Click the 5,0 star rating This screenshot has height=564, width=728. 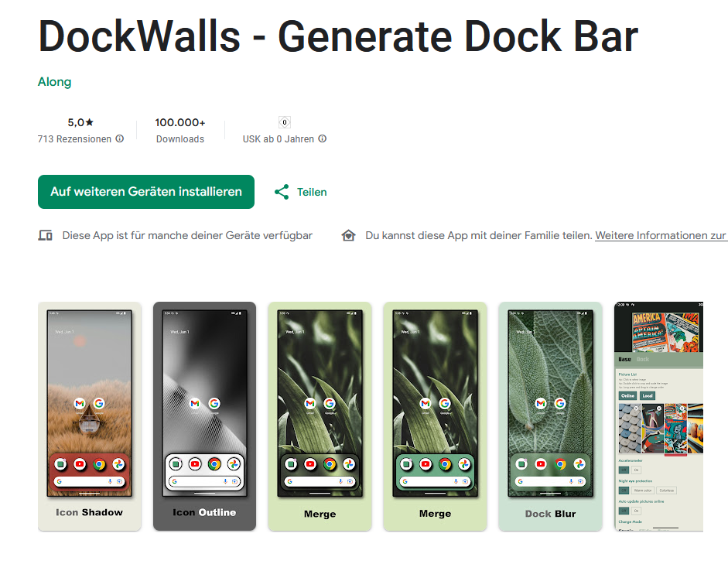pos(80,122)
